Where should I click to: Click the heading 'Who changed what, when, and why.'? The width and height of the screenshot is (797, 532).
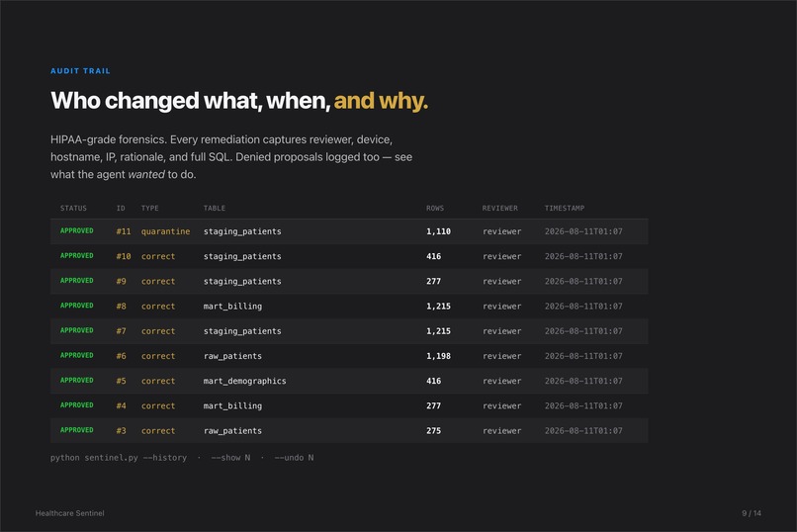pyautogui.click(x=239, y=101)
